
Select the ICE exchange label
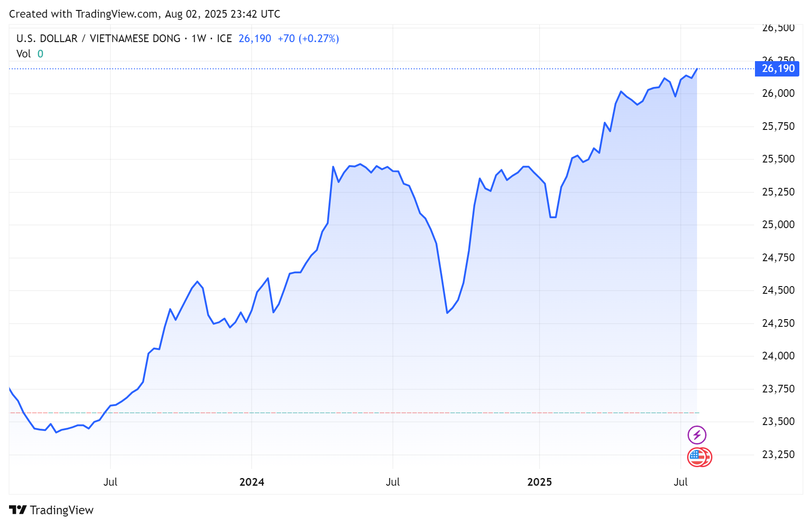[x=224, y=38]
